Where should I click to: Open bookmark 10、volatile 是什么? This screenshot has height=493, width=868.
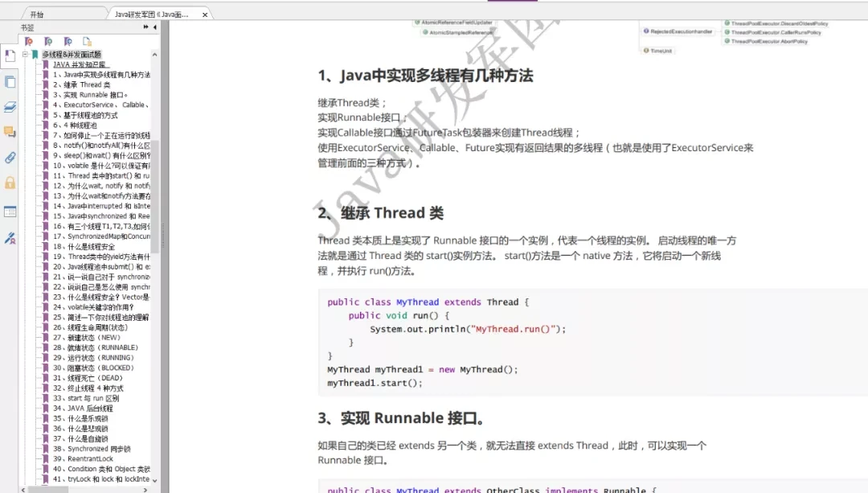101,166
